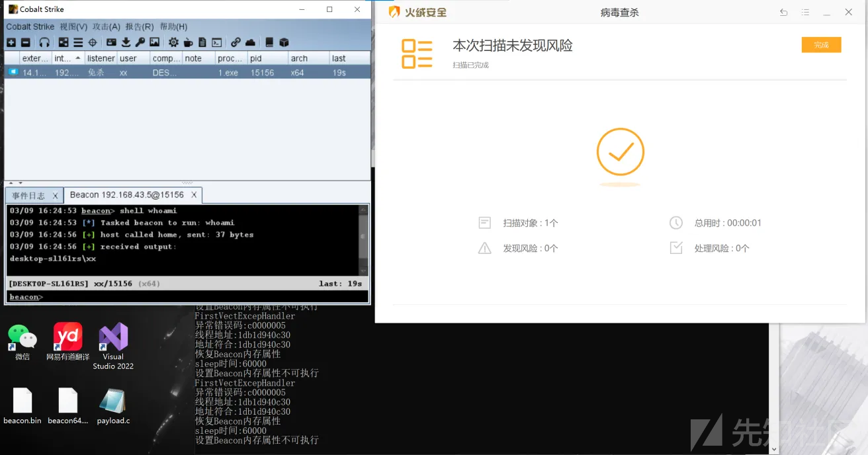Click the Huorong menu list icon in title bar
The height and width of the screenshot is (455, 868).
(x=805, y=12)
